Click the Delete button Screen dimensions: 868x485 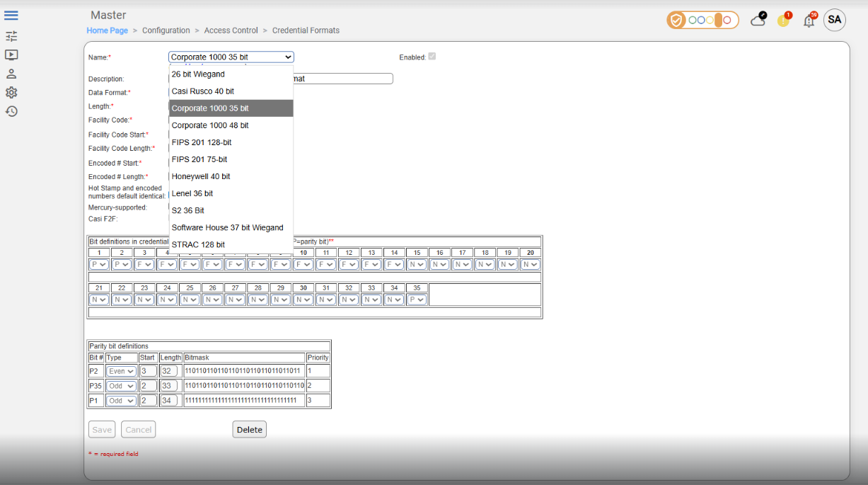[249, 430]
